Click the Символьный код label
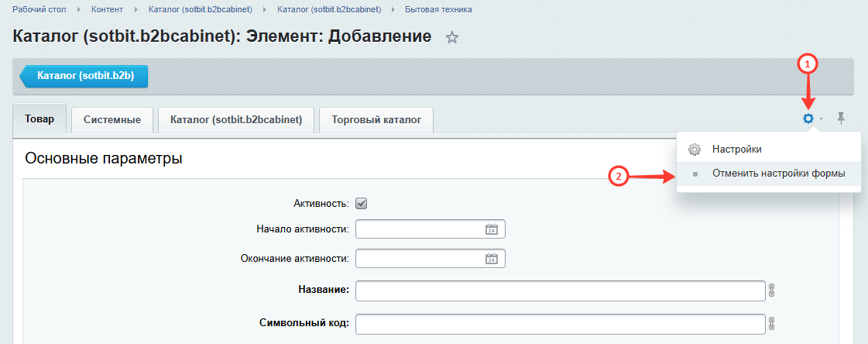Screen dimensions: 868x344 pos(304,323)
